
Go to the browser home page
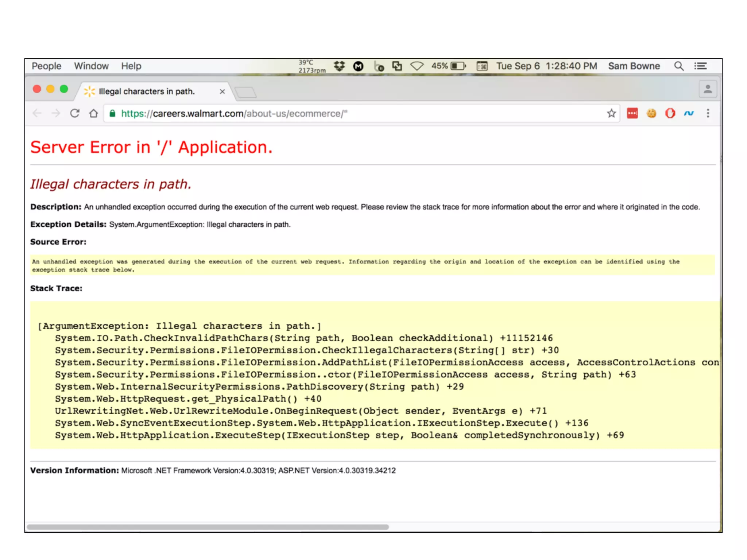coord(94,113)
